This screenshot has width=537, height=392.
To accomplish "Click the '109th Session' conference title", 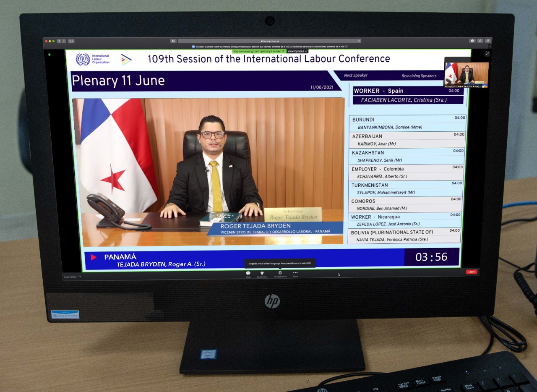I will pyautogui.click(x=268, y=59).
